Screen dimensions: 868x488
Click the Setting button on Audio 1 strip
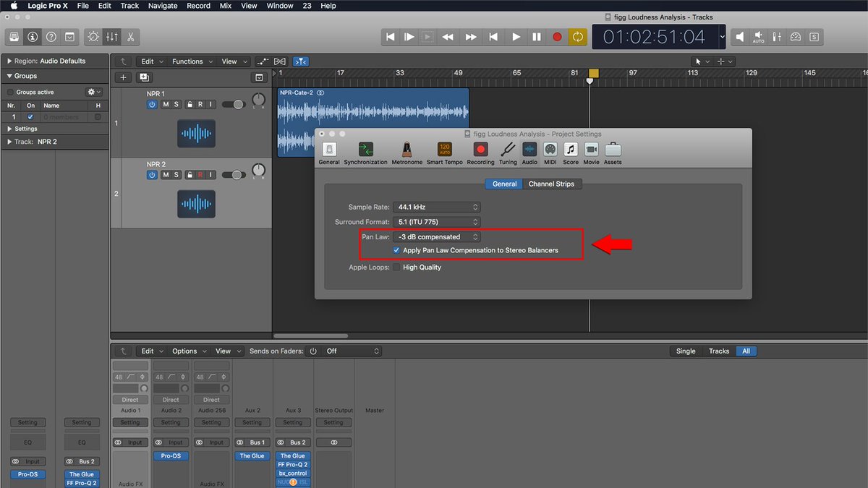[130, 422]
